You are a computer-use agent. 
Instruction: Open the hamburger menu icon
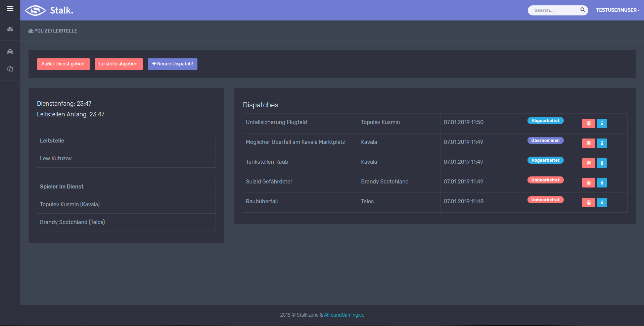point(10,9)
